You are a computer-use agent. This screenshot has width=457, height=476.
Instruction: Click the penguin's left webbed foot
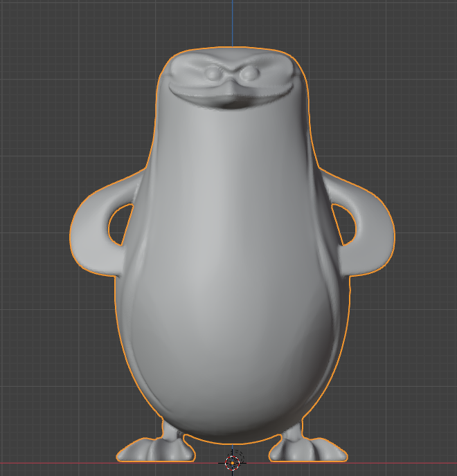pyautogui.click(x=156, y=450)
